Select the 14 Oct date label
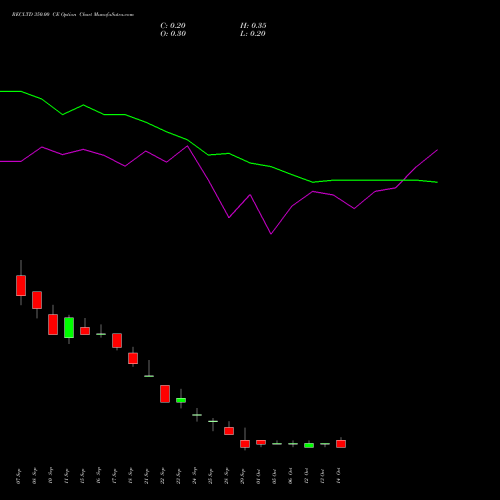Viewport: 500px width, 500px height. [x=339, y=476]
